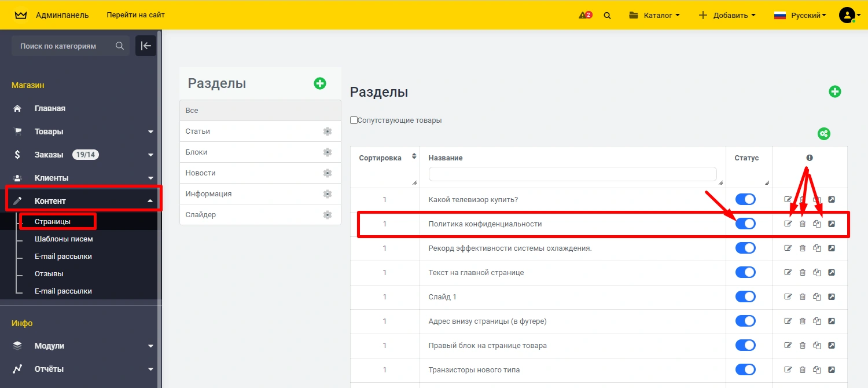Copy the Текст на главной странице row
868x388 pixels.
tap(817, 273)
